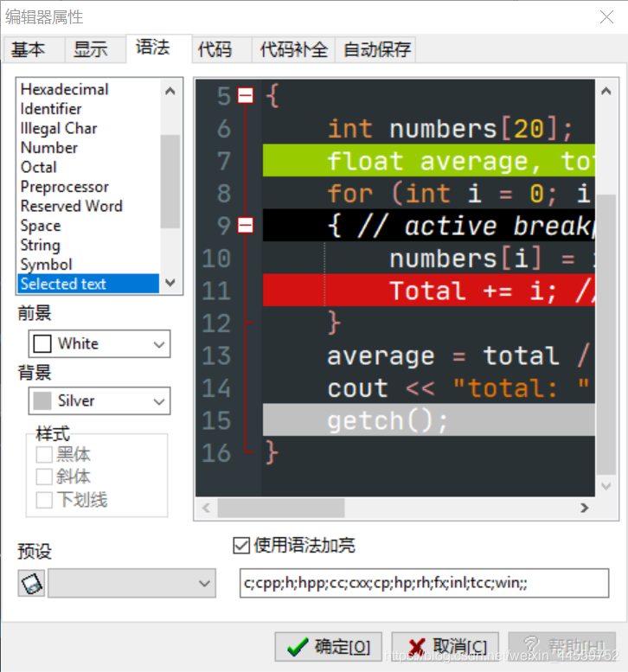This screenshot has height=672, width=628.
Task: Choose Preprocessor in the list
Action: click(x=89, y=187)
